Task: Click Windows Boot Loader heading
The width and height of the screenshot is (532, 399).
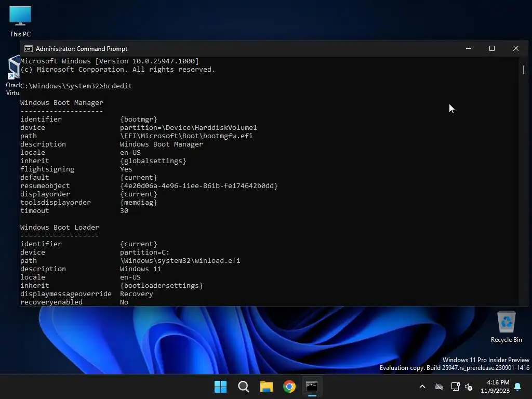Action: tap(59, 228)
